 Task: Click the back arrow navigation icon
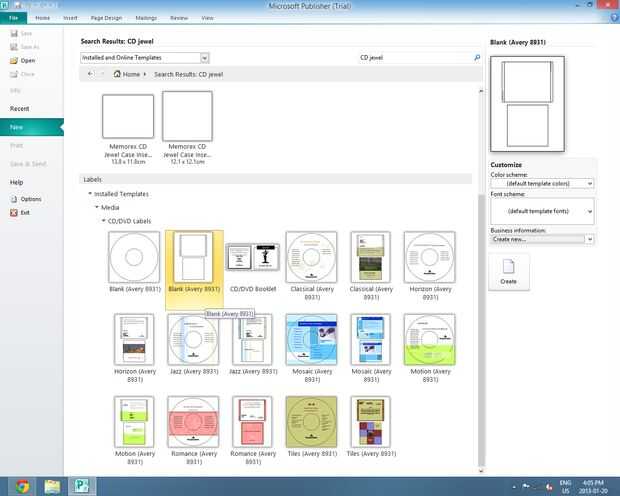pyautogui.click(x=91, y=74)
